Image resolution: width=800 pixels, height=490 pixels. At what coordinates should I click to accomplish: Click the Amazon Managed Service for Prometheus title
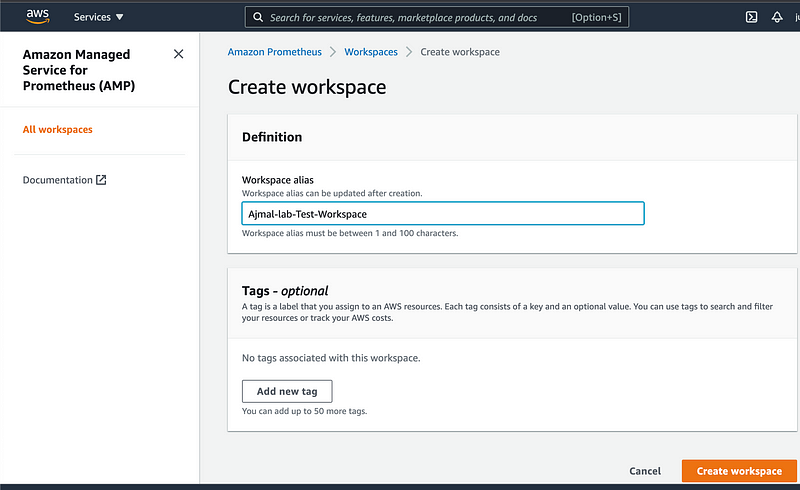79,70
